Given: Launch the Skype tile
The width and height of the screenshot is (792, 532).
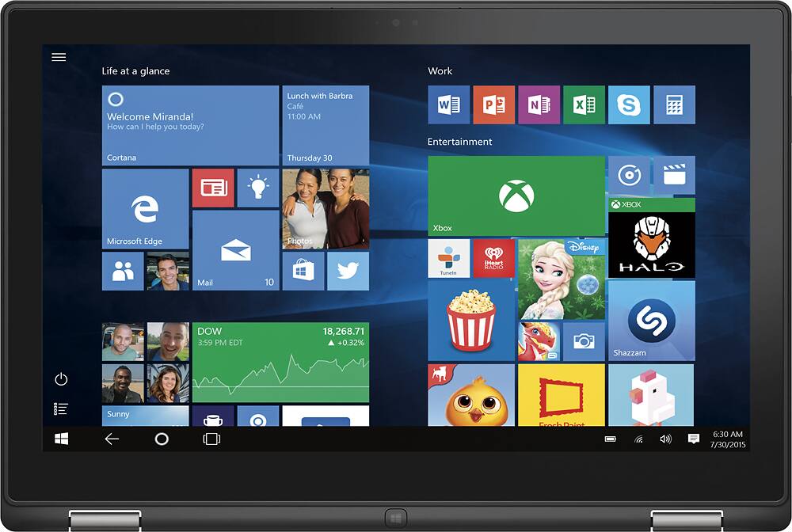Looking at the screenshot, I should click(629, 105).
